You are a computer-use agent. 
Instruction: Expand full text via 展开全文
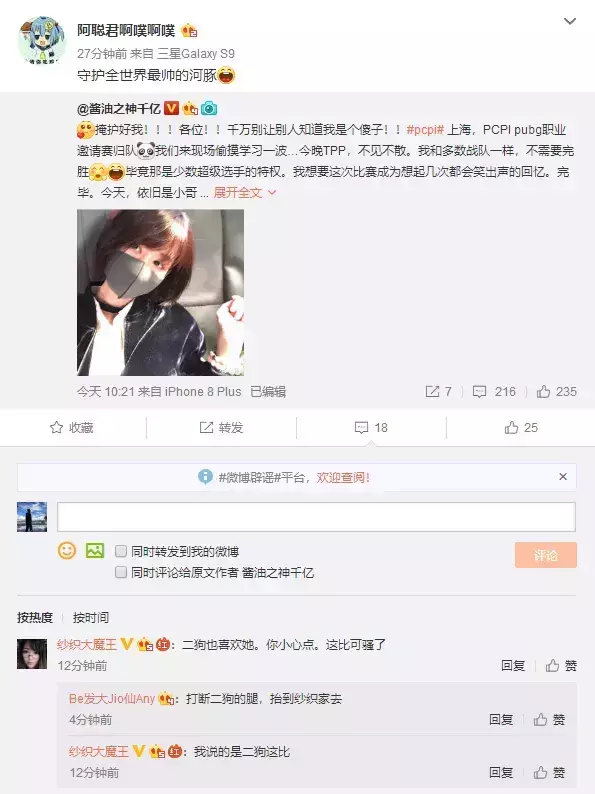pos(244,192)
